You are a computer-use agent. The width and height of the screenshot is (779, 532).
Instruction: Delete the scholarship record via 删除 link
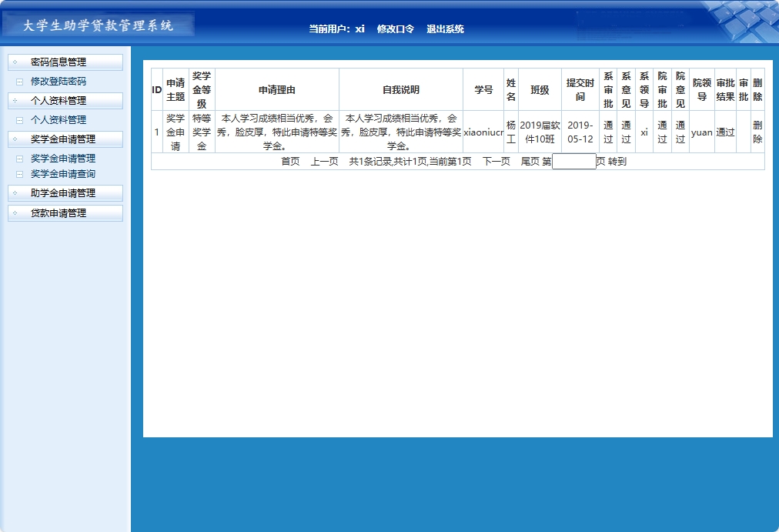(x=757, y=132)
